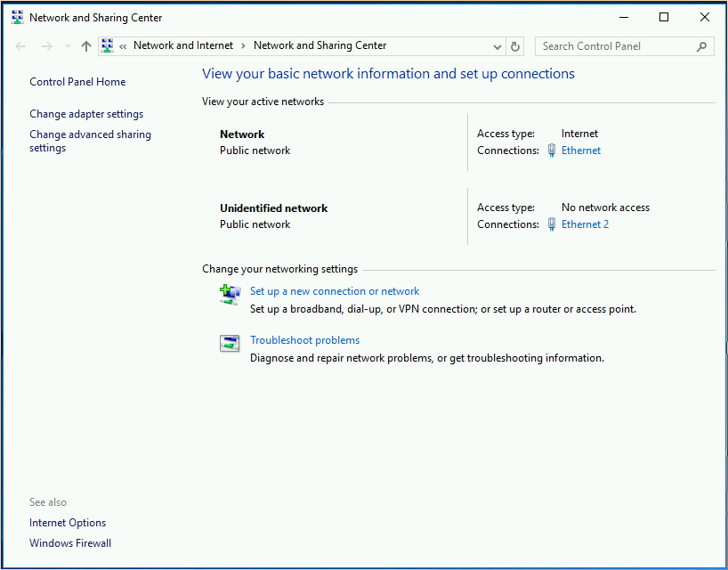
Task: Click the Troubleshoot problems icon
Action: [230, 343]
